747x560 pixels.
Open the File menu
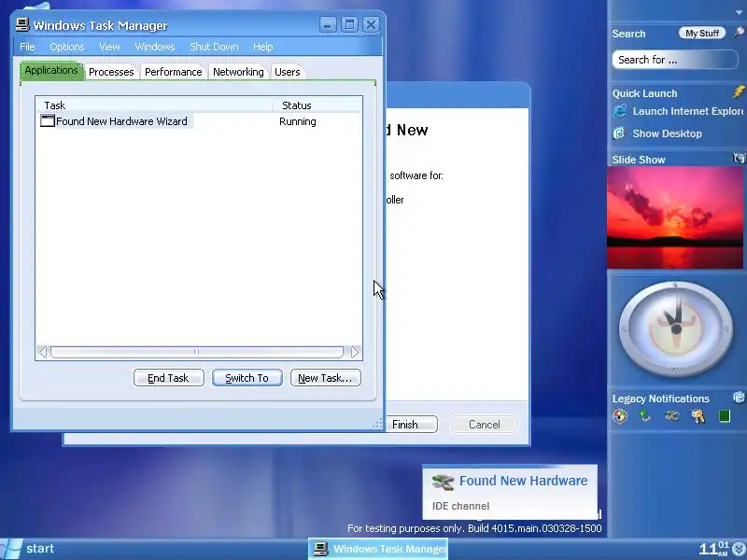[x=27, y=47]
